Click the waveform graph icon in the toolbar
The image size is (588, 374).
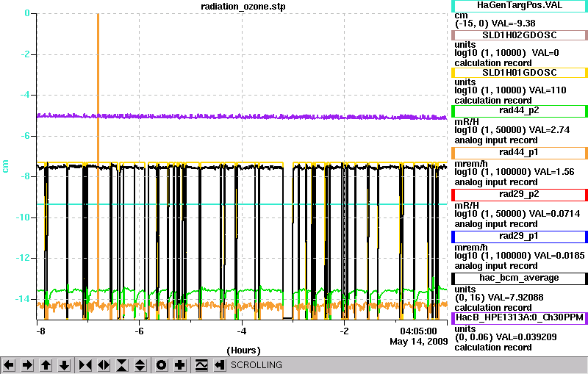pos(201,364)
